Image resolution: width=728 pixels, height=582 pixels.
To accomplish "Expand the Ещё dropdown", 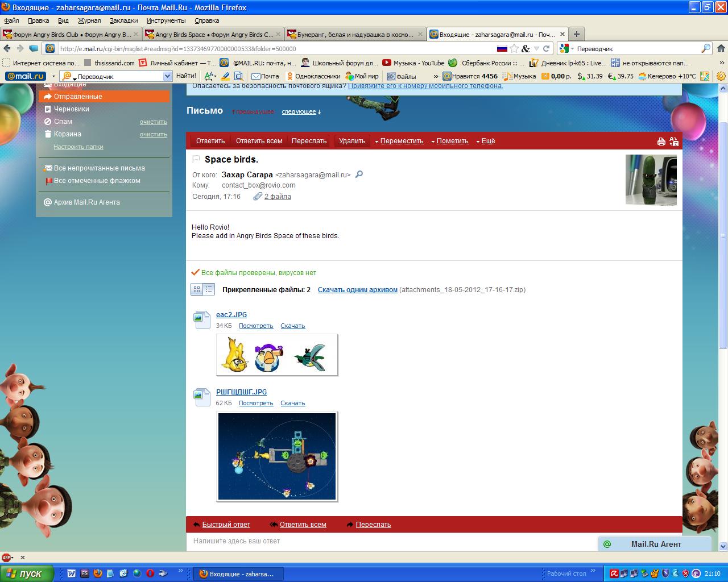I will point(486,141).
